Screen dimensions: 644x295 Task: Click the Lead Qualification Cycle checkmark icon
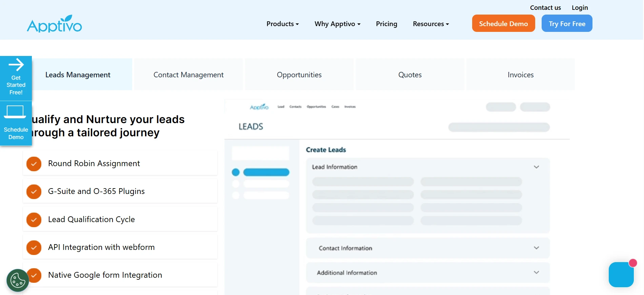(x=34, y=220)
